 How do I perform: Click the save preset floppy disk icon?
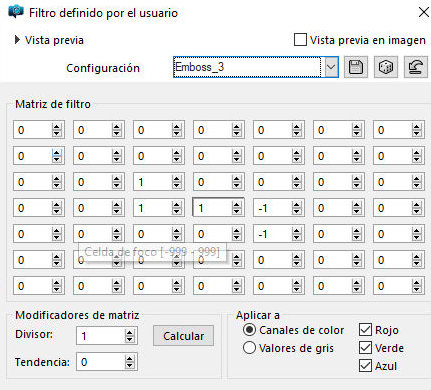coord(356,67)
